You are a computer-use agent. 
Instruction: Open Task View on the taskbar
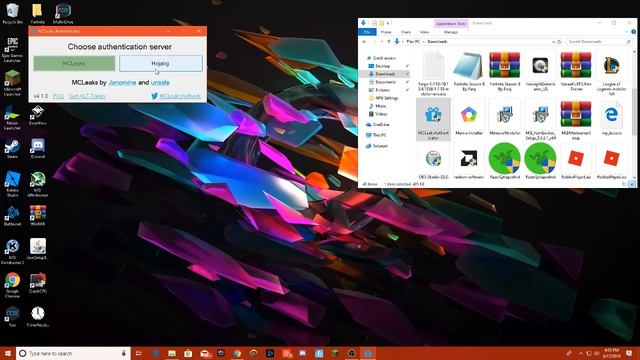point(138,353)
